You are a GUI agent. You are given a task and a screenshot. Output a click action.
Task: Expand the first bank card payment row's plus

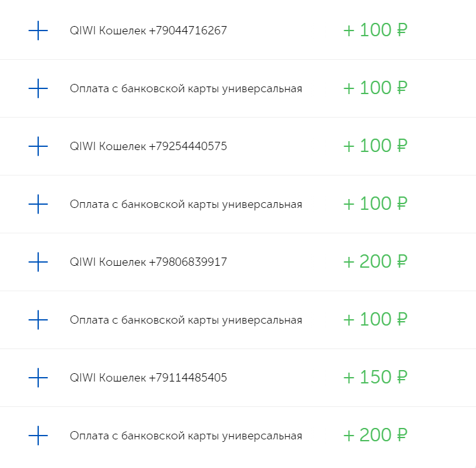click(38, 88)
